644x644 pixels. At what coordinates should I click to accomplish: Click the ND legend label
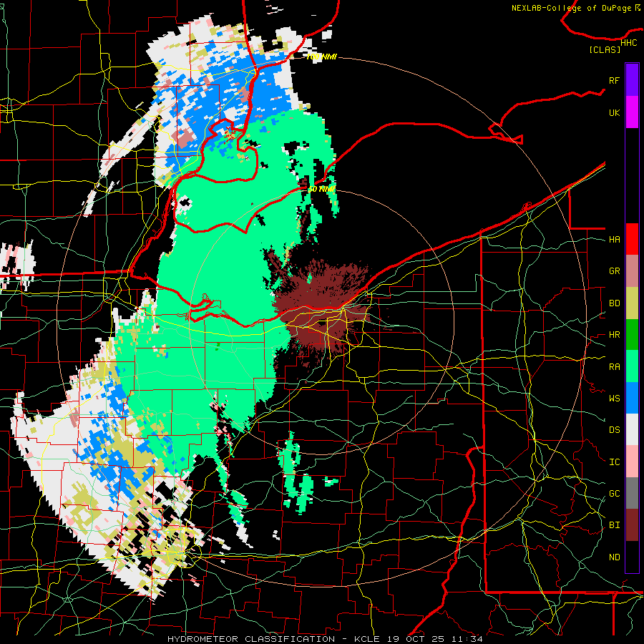614,557
